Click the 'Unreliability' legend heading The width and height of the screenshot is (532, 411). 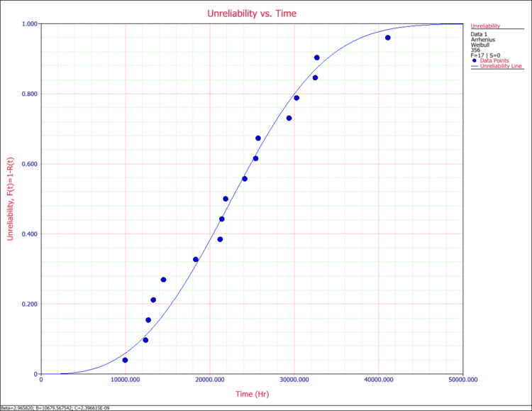[x=485, y=26]
